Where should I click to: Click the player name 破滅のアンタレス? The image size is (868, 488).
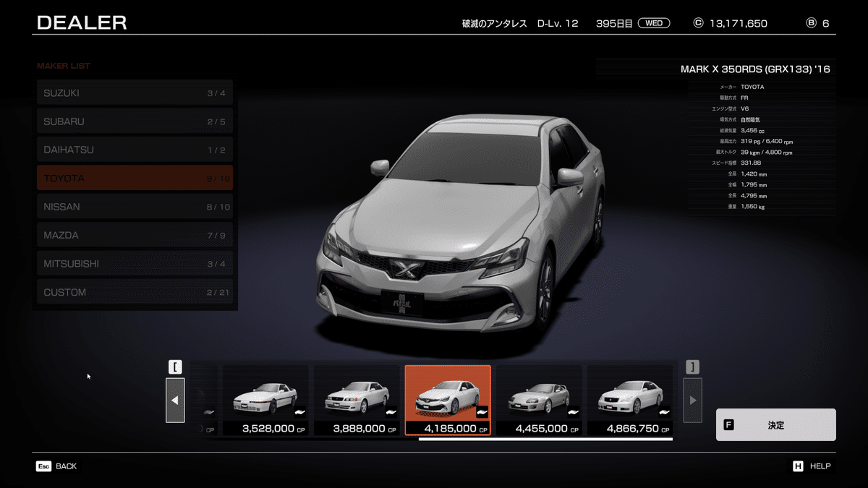(494, 23)
